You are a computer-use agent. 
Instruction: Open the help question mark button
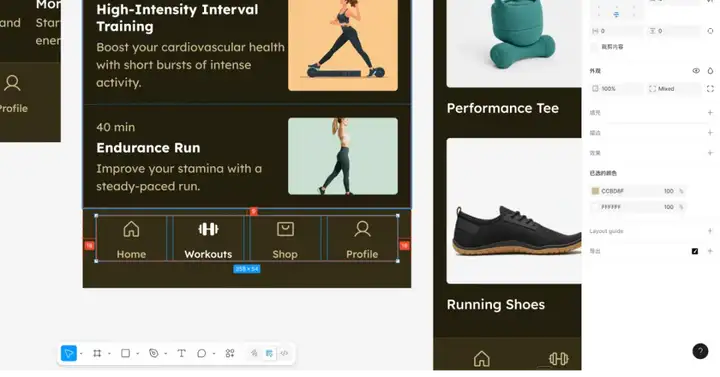point(700,351)
